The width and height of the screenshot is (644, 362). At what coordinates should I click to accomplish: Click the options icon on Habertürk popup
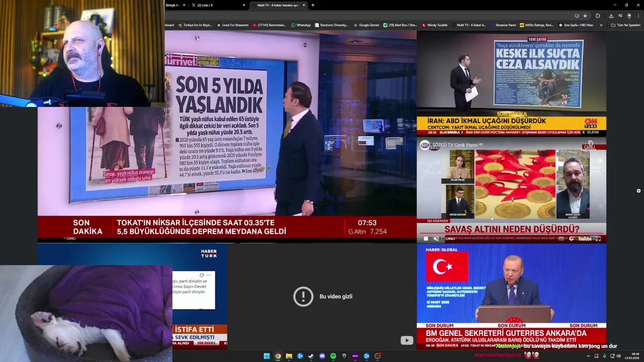[208, 275]
